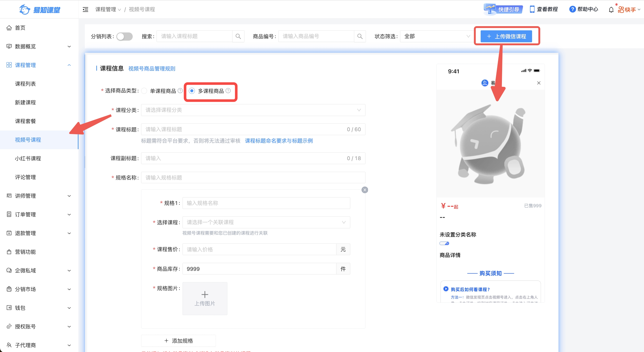
Task: Select 视频号课程 in the sidebar
Action: (x=39, y=140)
